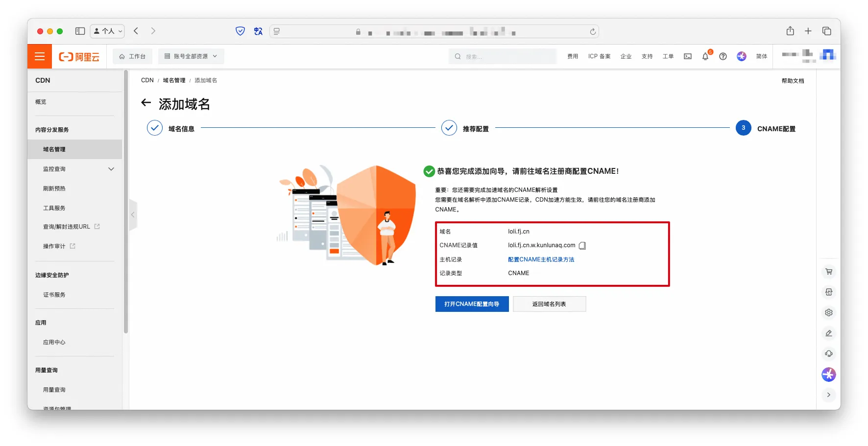Image resolution: width=868 pixels, height=446 pixels.
Task: Click the customer service headset icon
Action: (x=829, y=354)
